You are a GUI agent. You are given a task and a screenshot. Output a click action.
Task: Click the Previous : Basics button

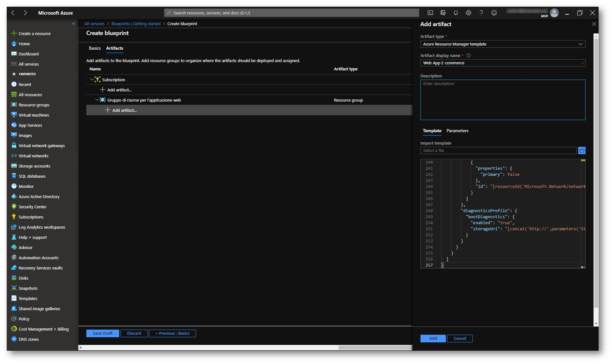172,333
